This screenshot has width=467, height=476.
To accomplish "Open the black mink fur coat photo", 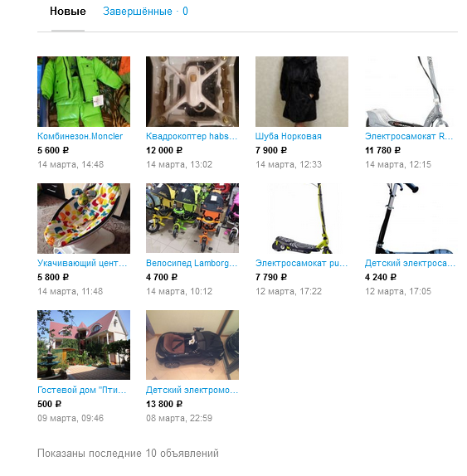I will coord(302,91).
